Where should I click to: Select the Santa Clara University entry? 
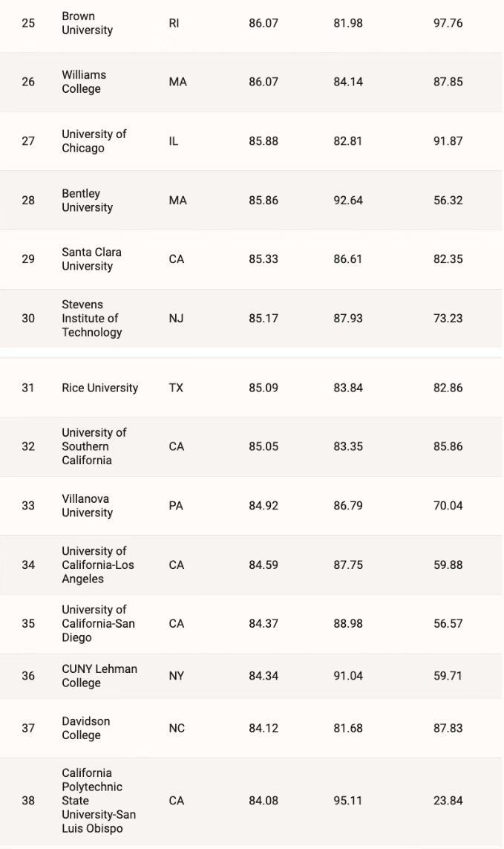click(x=91, y=258)
